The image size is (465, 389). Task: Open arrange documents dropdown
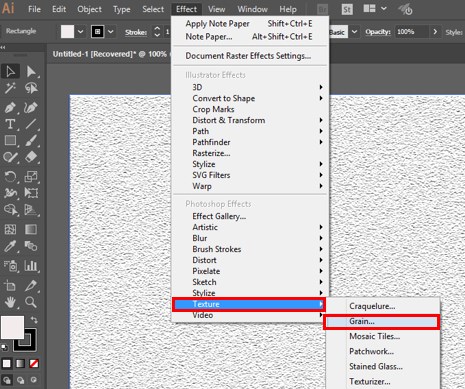coord(384,8)
